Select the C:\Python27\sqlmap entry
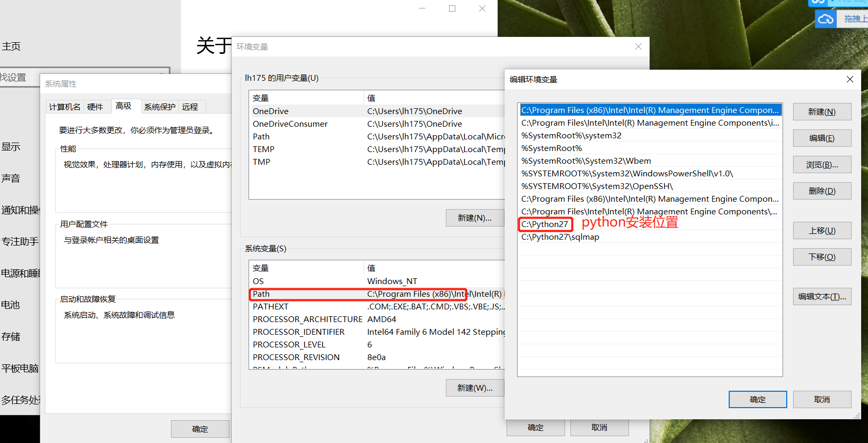 [650, 237]
